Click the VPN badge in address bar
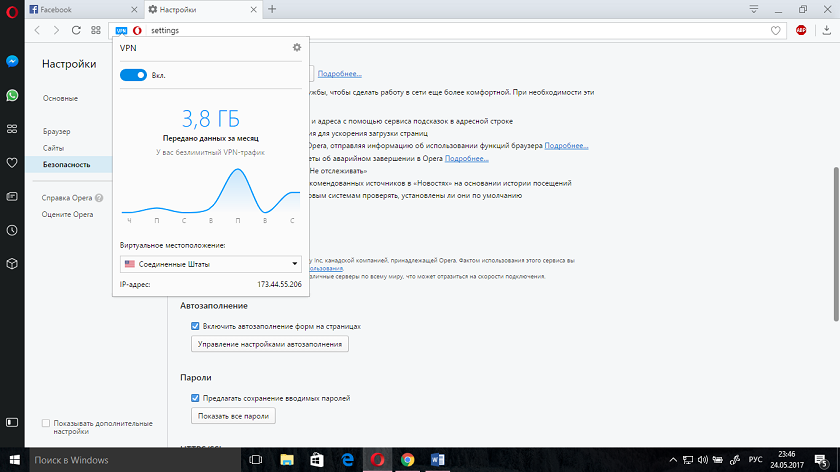Image resolution: width=840 pixels, height=472 pixels. click(122, 30)
